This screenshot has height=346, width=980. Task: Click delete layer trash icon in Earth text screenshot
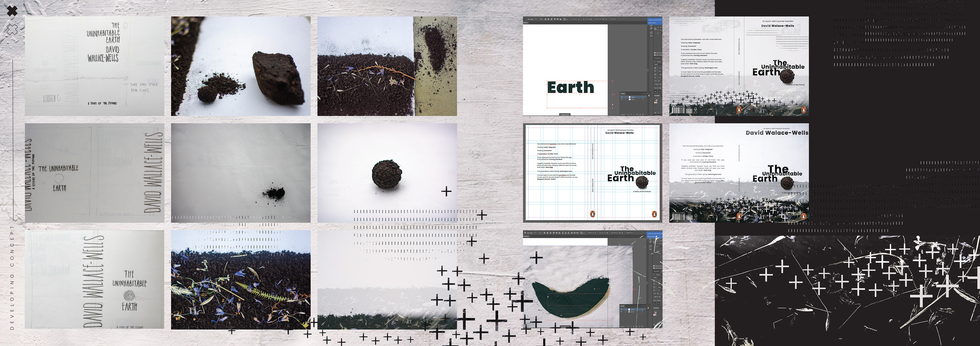643,114
